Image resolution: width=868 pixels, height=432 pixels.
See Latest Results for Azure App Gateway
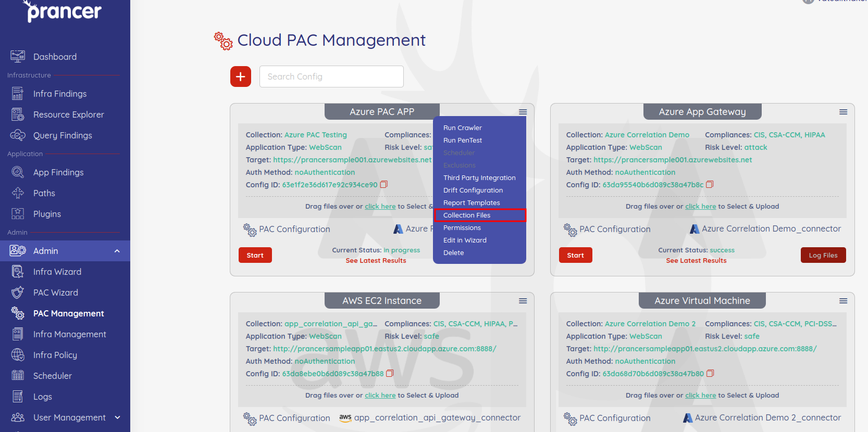(x=696, y=261)
